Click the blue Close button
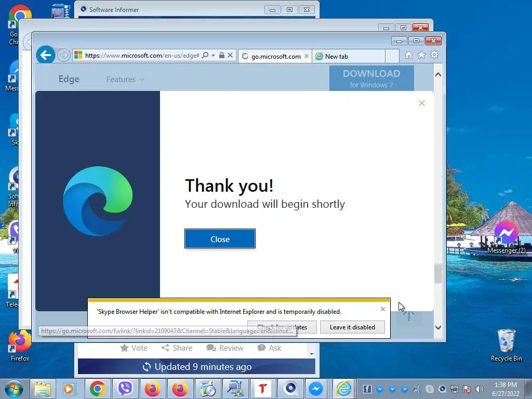Viewport: 532px width, 399px height. tap(220, 239)
